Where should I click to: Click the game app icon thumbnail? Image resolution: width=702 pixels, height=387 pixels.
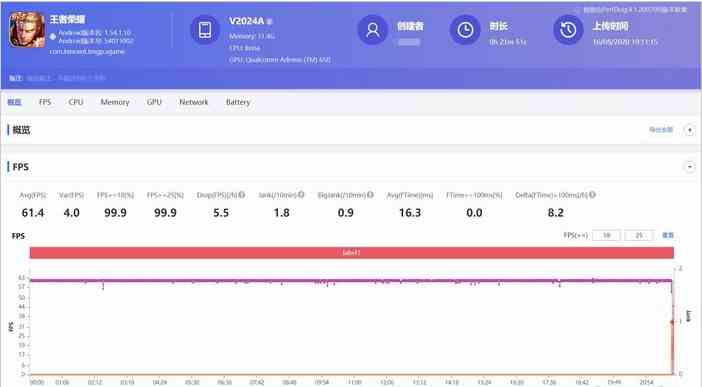pyautogui.click(x=27, y=30)
